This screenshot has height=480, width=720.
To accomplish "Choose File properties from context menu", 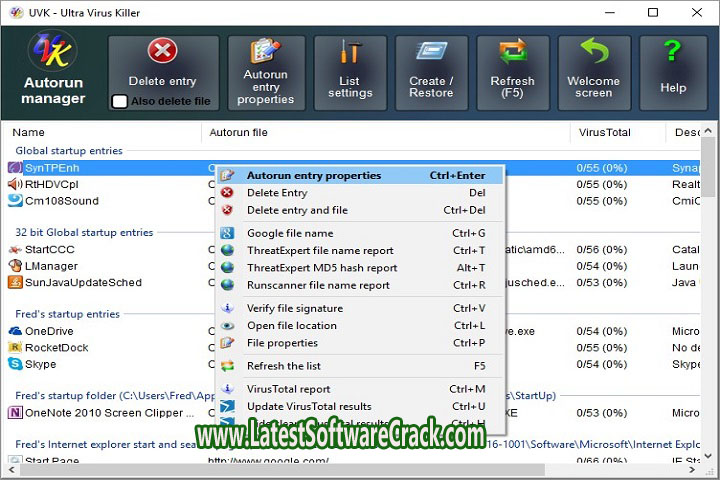I will point(360,343).
